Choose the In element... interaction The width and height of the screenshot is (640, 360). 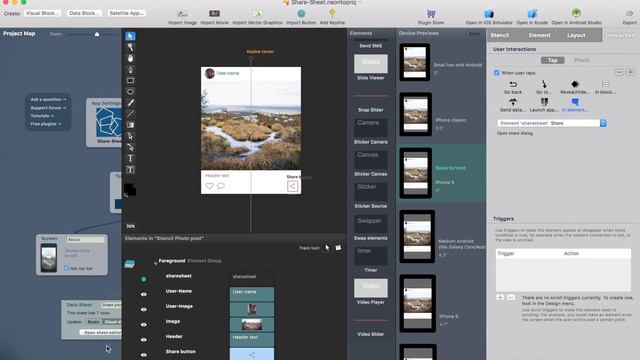coord(575,105)
